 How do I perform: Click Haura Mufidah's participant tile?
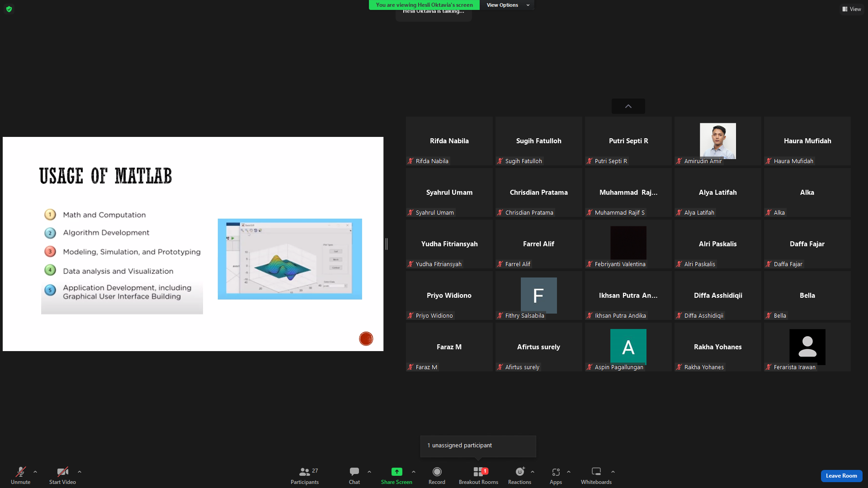coord(807,141)
